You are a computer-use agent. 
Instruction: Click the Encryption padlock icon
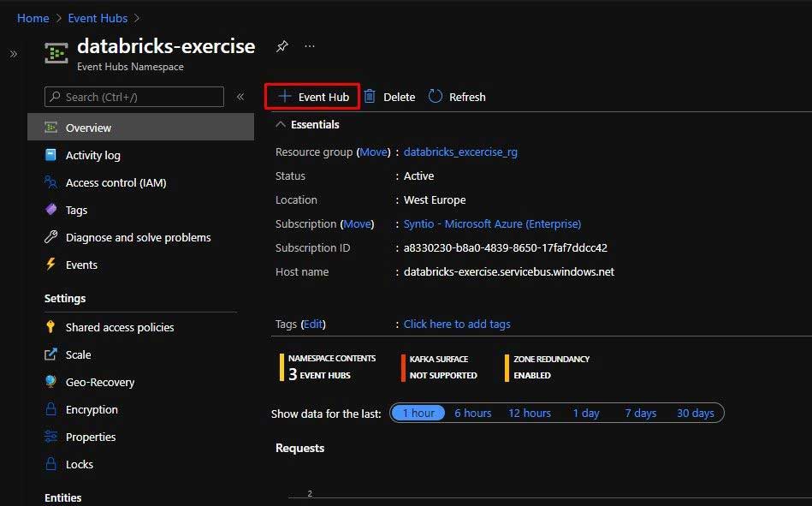tap(50, 408)
